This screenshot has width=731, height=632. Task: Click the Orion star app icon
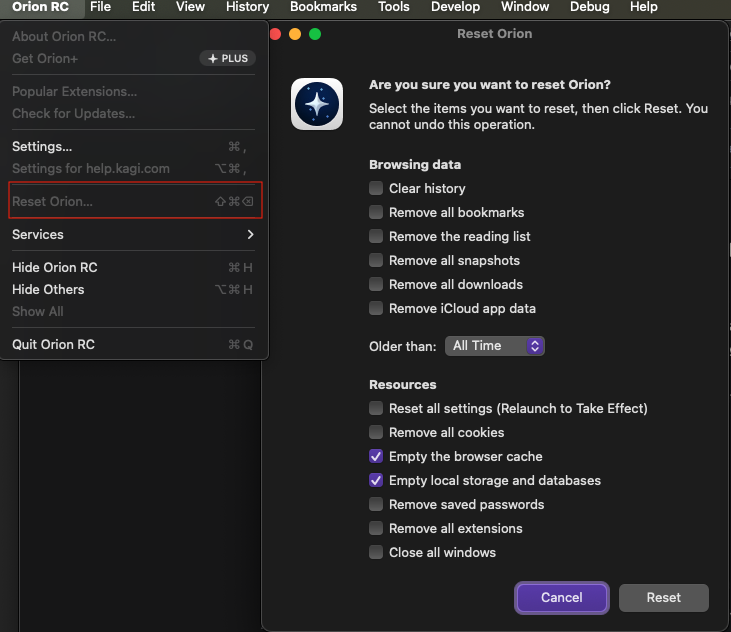(316, 105)
